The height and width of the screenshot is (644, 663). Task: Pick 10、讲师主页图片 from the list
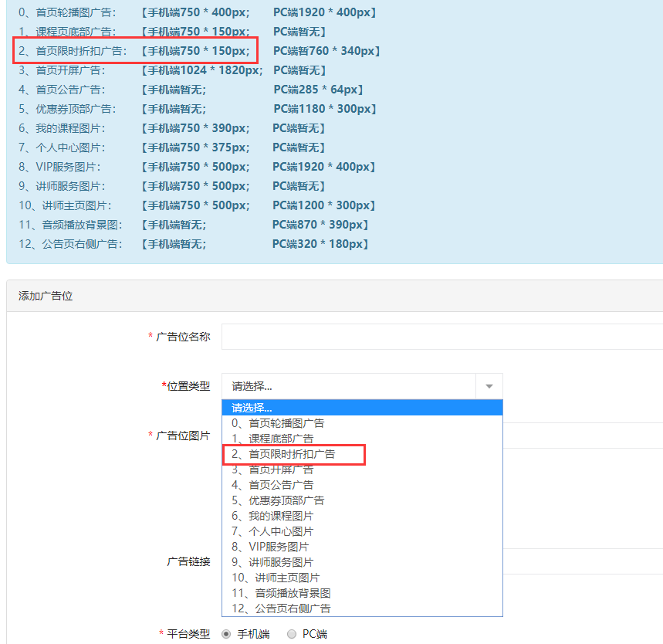tap(362, 578)
